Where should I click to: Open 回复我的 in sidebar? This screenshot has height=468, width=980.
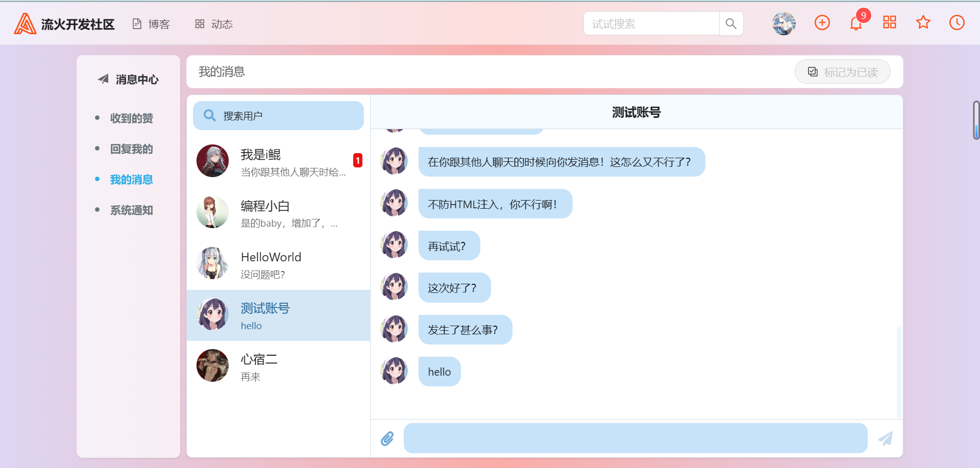pyautogui.click(x=131, y=149)
